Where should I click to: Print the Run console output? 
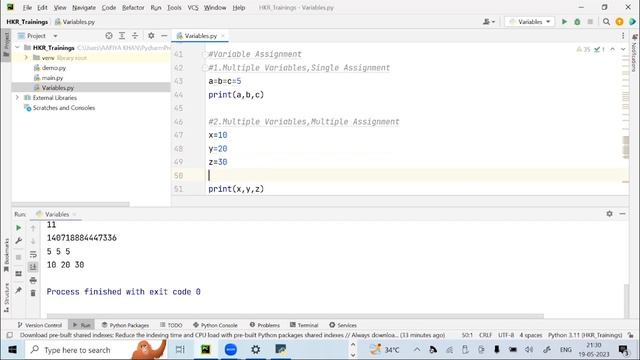pos(33,280)
